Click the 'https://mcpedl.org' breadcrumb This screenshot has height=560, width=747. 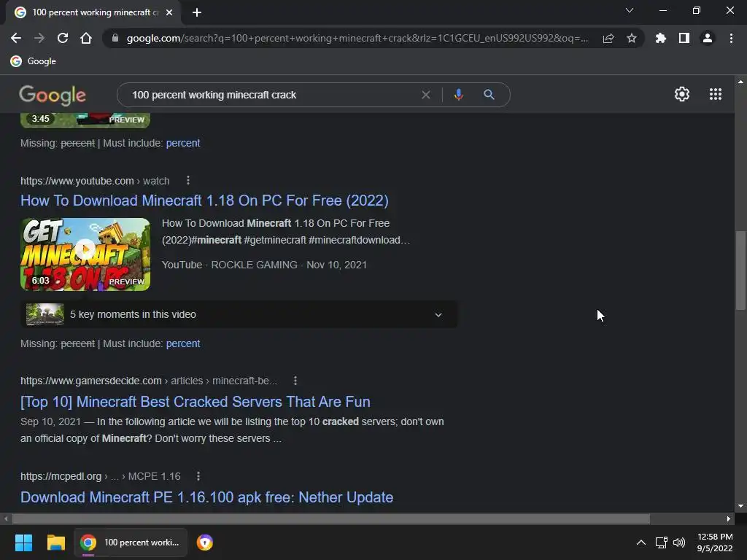[61, 476]
